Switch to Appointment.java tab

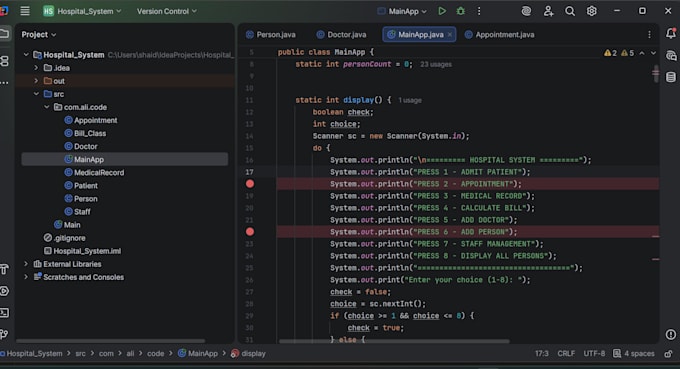click(500, 35)
